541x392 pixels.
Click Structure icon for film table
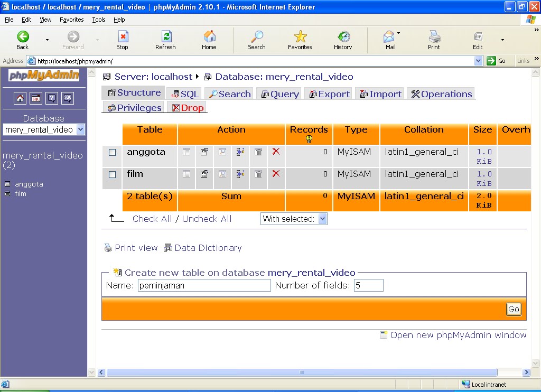(x=204, y=174)
